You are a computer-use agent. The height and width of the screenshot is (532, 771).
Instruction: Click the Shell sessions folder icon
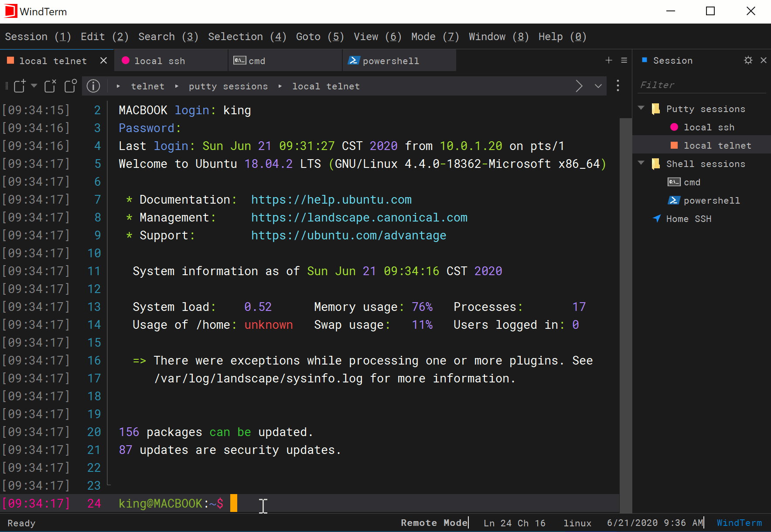tap(656, 164)
